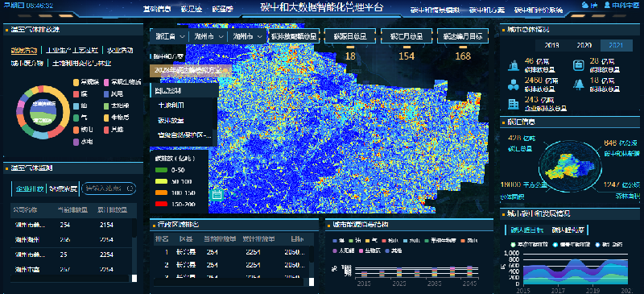Click the 碳达峰月目标 button
Screen dimensions: 644x294
pyautogui.click(x=463, y=36)
